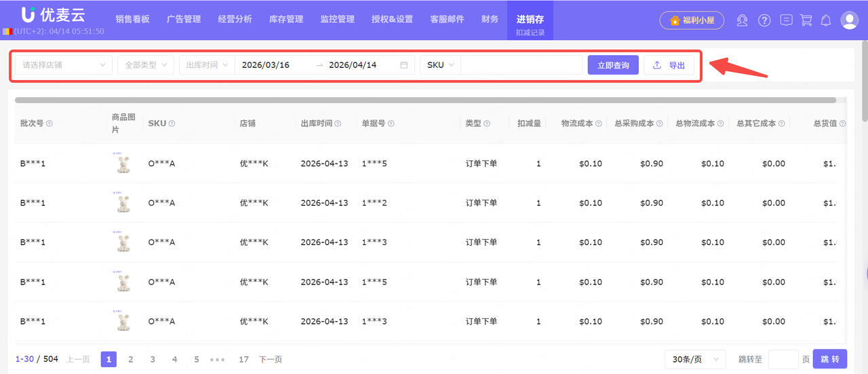Show help tooltip for 物流成本 column
The width and height of the screenshot is (868, 374).
(x=599, y=124)
